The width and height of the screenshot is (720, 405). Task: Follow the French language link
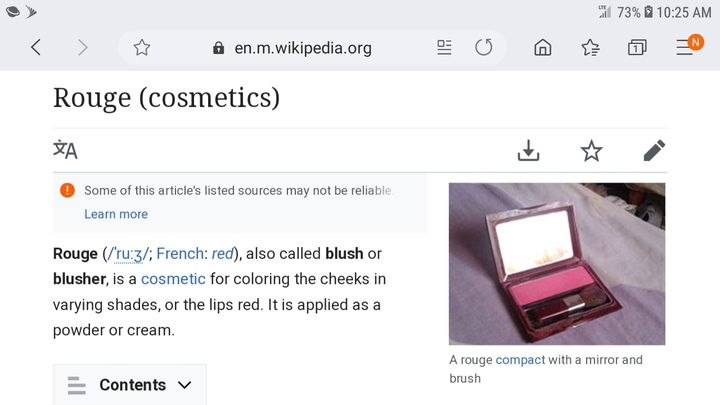180,253
